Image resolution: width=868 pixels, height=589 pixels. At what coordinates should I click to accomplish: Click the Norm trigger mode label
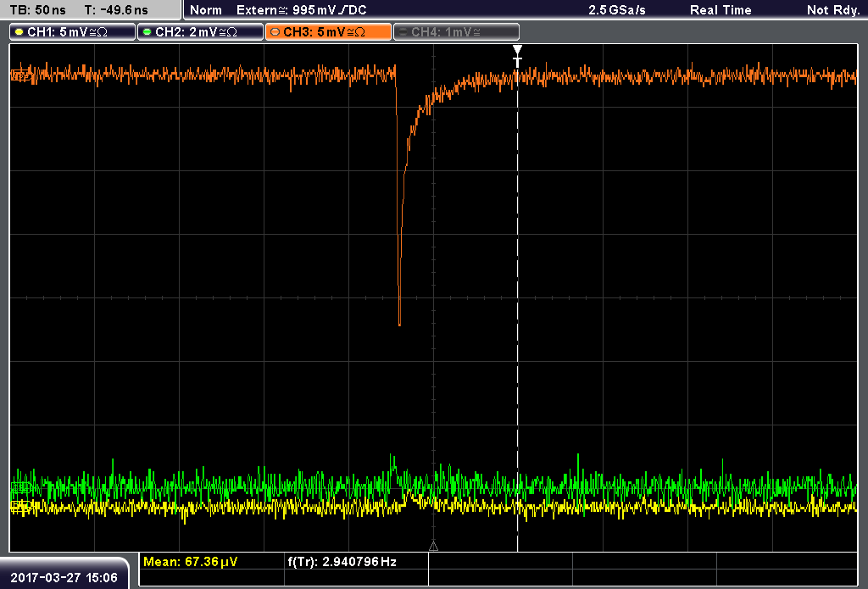[x=205, y=10]
